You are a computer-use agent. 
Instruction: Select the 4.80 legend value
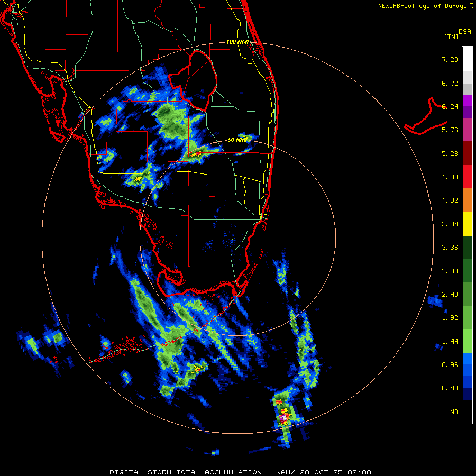tap(450, 177)
